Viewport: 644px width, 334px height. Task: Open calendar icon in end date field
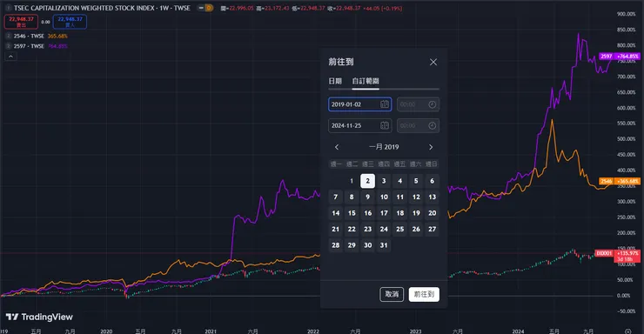pyautogui.click(x=385, y=125)
